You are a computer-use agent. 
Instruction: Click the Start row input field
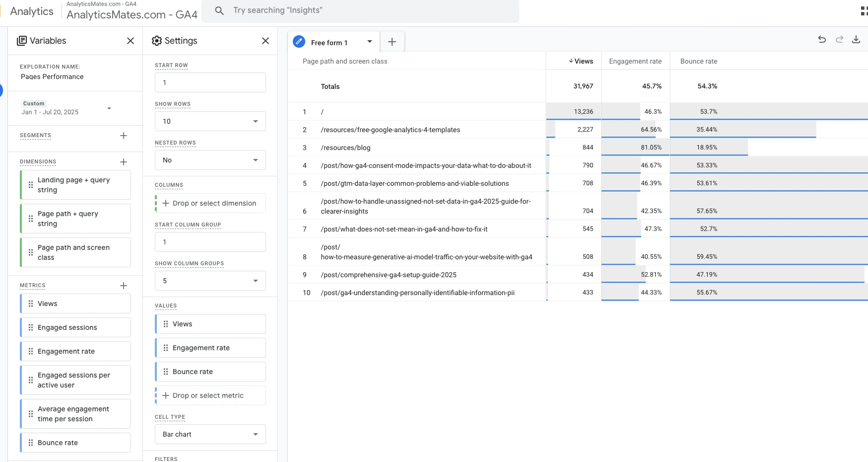(x=210, y=82)
